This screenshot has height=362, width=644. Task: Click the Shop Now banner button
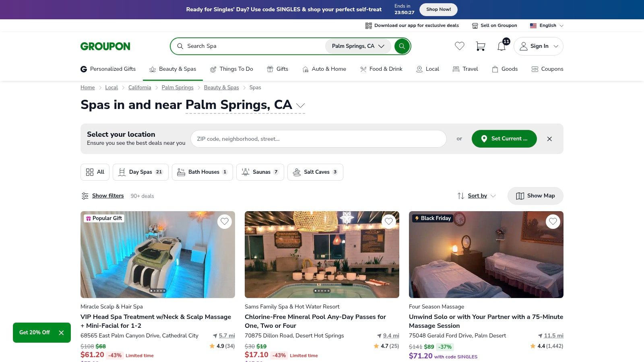pos(438,9)
